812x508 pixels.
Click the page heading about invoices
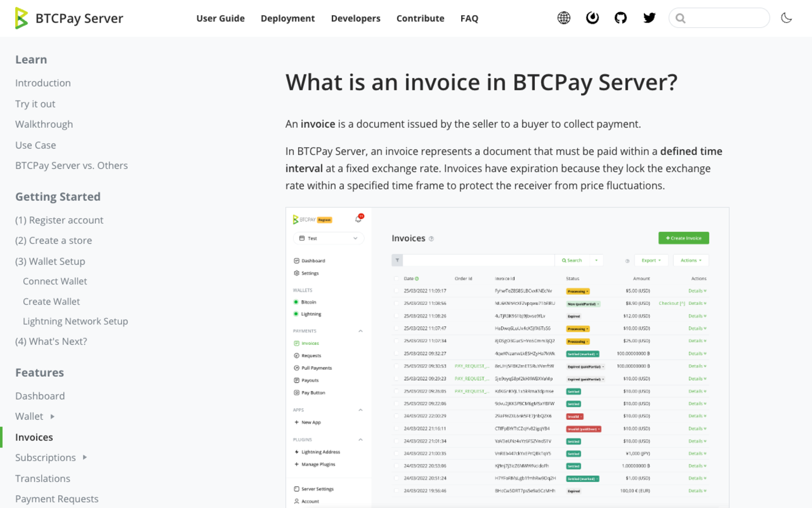click(481, 82)
